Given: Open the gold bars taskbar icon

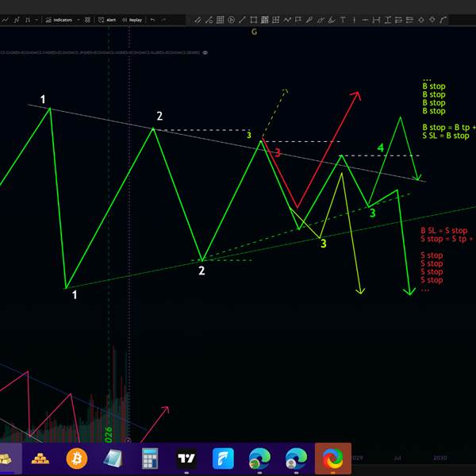Looking at the screenshot, I should tap(40, 459).
